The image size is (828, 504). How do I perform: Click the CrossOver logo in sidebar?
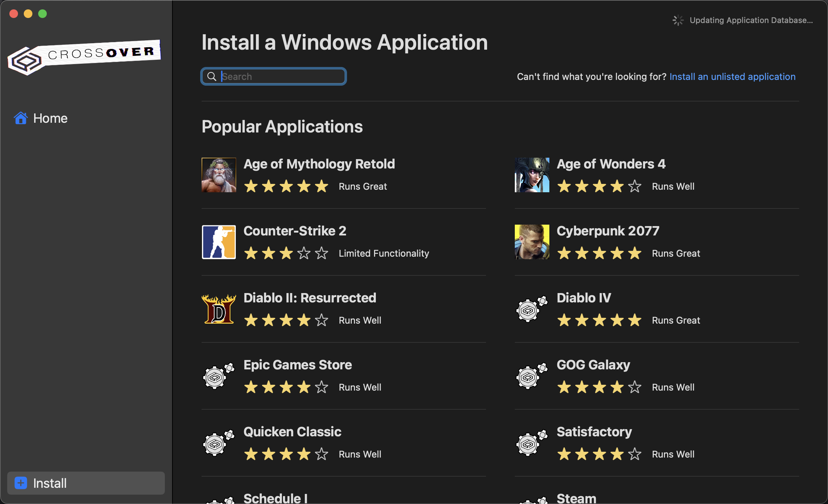(x=84, y=57)
